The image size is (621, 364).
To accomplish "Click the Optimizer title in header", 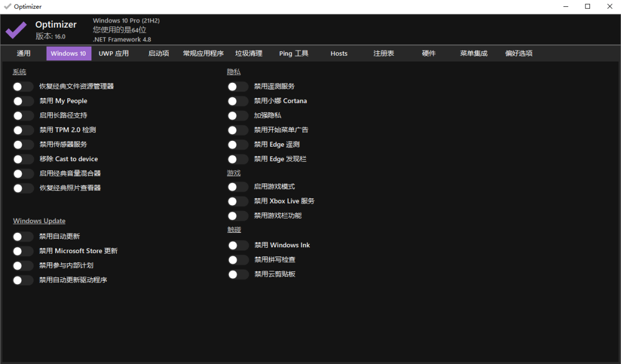I will 56,25.
